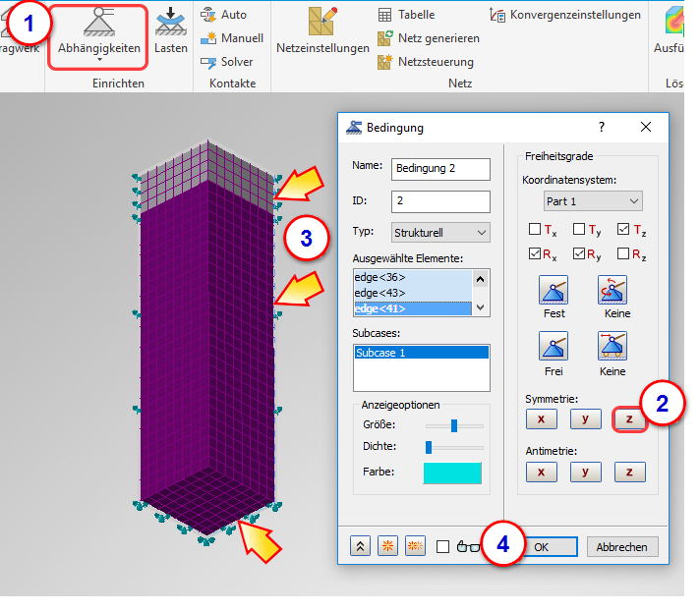Select edge<36> in selected elements
Image resolution: width=700 pixels, height=612 pixels.
coord(413,277)
